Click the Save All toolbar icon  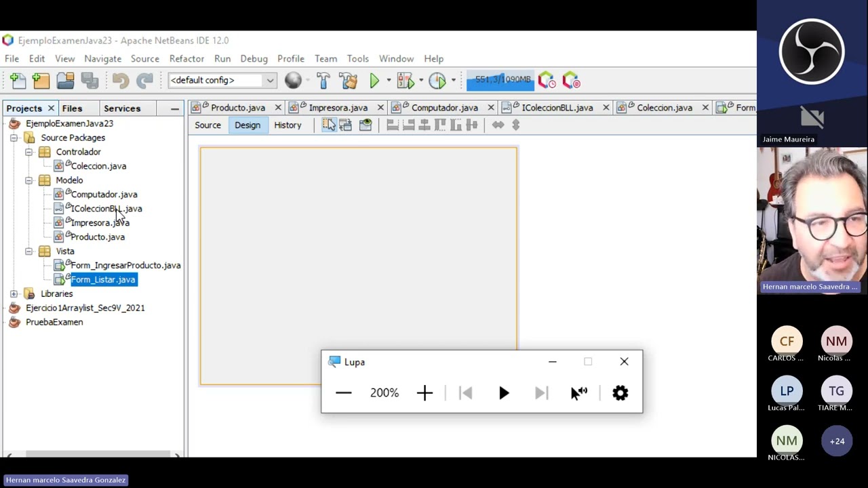pyautogui.click(x=90, y=81)
